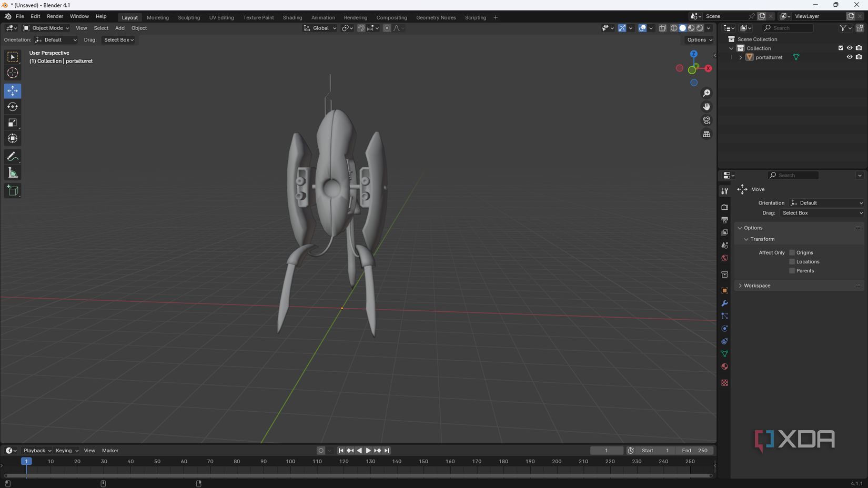
Task: Hide the Collection with eye icon
Action: coord(850,48)
